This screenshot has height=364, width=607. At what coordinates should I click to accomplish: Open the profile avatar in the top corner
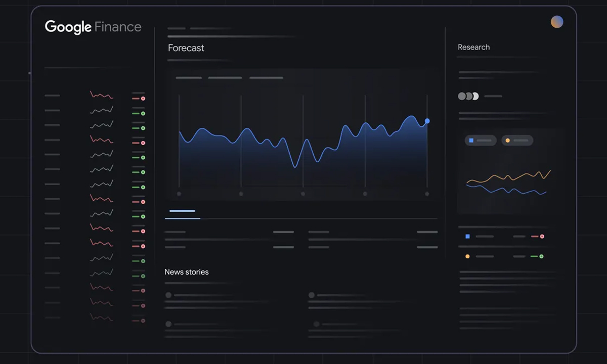pyautogui.click(x=557, y=22)
